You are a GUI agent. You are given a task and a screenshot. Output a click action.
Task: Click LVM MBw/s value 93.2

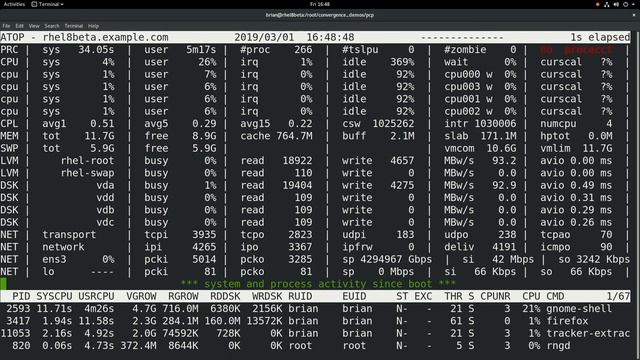pos(504,161)
